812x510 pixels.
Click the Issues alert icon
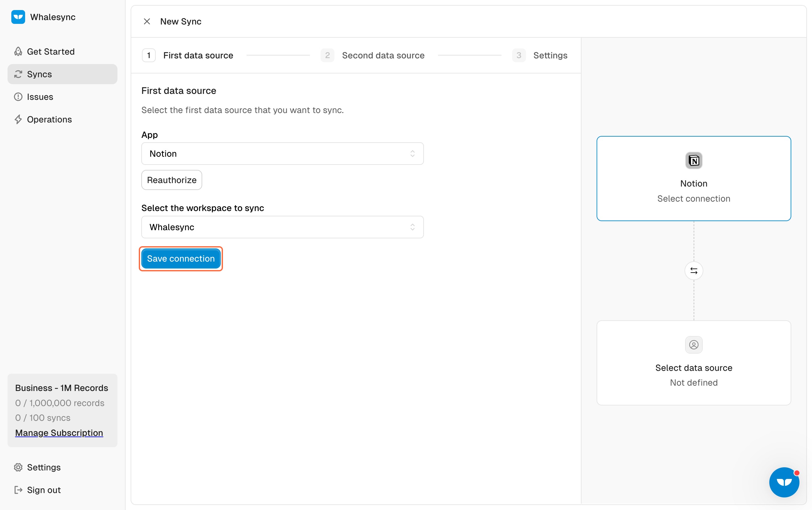point(18,97)
